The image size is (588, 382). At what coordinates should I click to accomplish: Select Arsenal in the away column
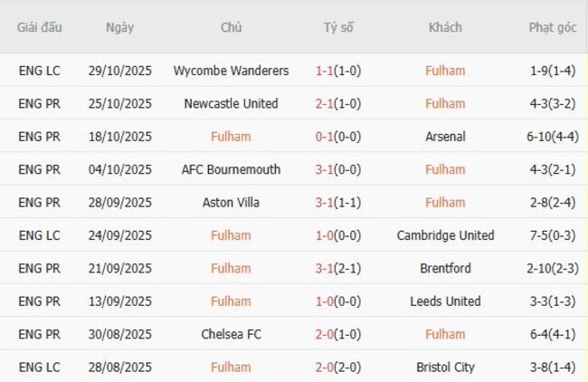[445, 137]
